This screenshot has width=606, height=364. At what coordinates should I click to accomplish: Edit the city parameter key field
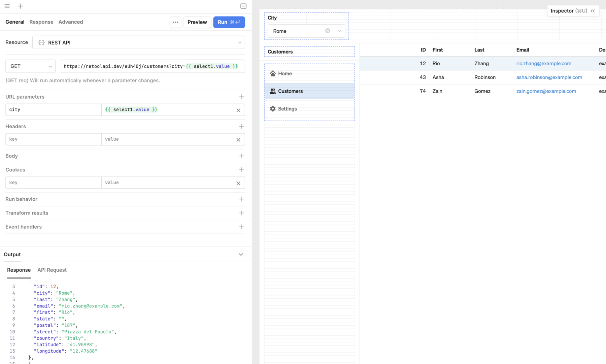point(54,110)
